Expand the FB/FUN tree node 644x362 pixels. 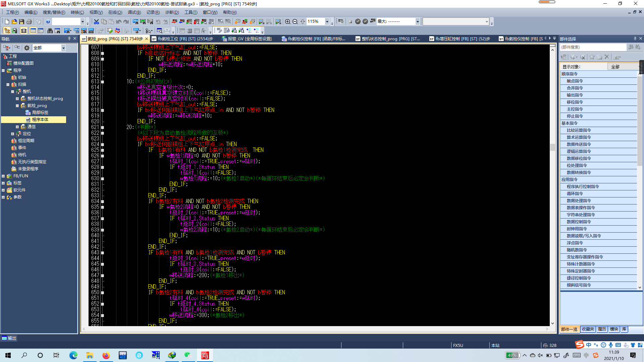[3, 176]
